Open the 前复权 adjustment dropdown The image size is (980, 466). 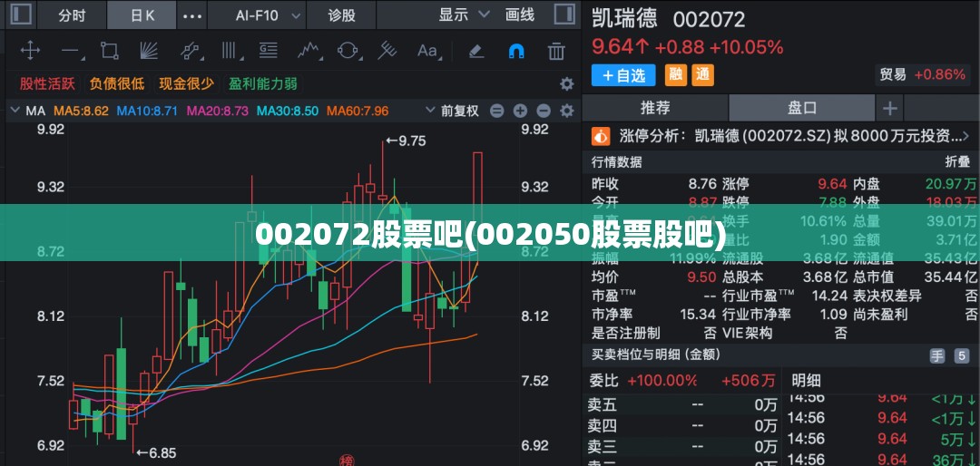(453, 112)
